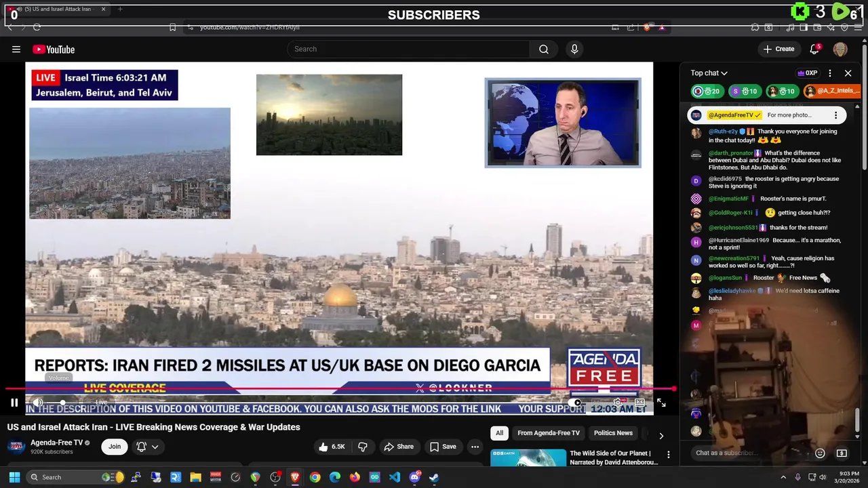Jump to Live in the player controls
Screen dimensions: 868x488
101,403
